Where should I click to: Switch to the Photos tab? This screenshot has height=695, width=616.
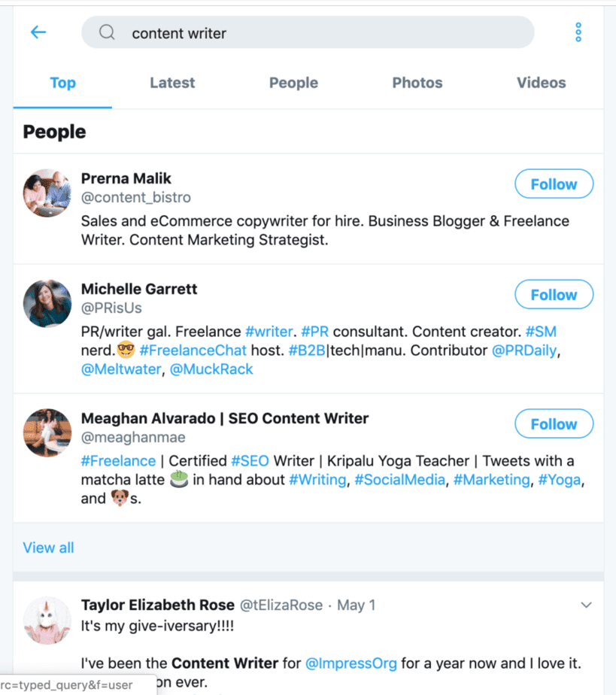(417, 83)
